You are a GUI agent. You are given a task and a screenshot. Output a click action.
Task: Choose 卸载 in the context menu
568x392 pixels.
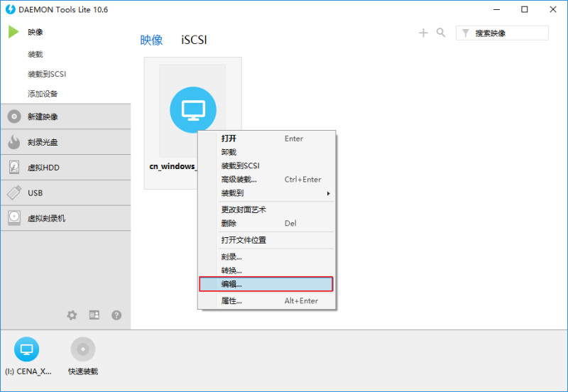[x=266, y=152]
